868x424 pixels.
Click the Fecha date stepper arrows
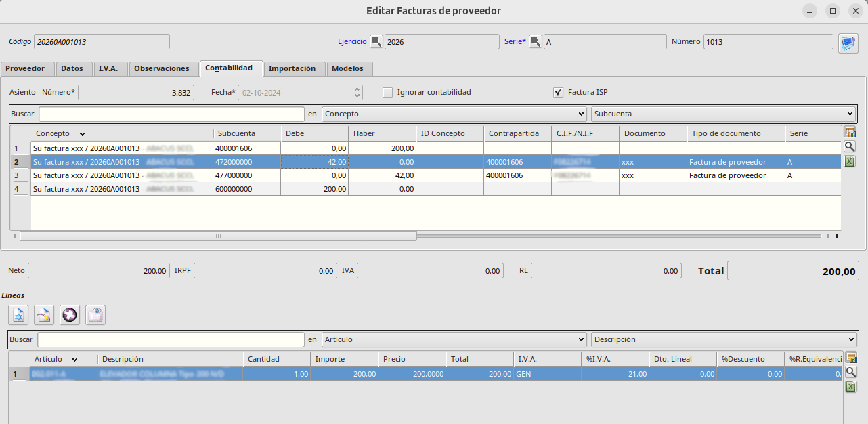pos(357,92)
